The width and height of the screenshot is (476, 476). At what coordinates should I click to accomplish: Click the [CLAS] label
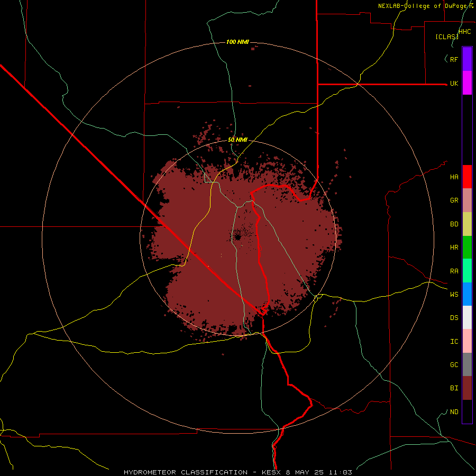pyautogui.click(x=447, y=36)
